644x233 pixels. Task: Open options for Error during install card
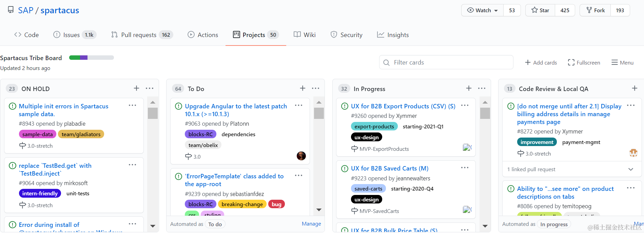[x=133, y=224]
